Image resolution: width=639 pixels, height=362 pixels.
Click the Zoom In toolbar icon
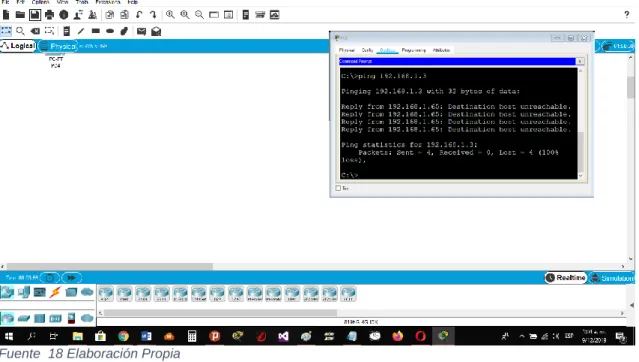point(170,15)
